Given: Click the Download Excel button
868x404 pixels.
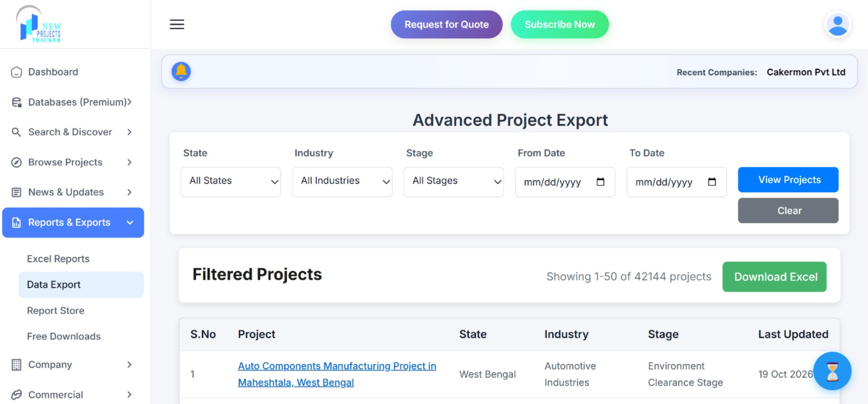Looking at the screenshot, I should (x=775, y=277).
